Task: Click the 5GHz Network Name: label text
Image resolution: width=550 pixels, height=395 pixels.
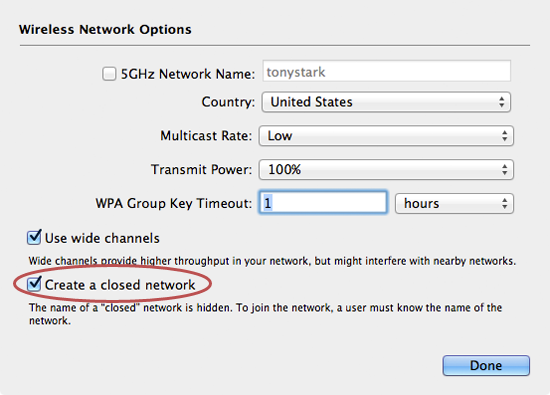Action: (188, 74)
